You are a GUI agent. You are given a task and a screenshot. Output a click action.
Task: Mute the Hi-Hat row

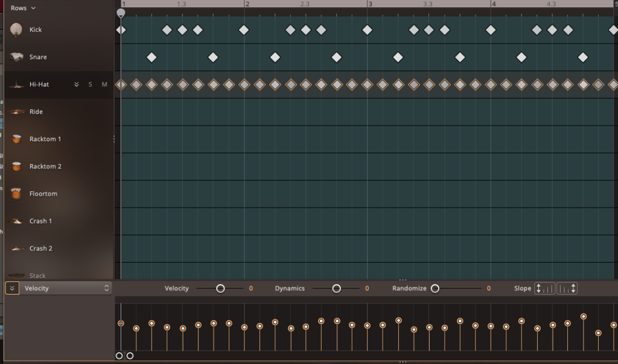click(x=104, y=85)
